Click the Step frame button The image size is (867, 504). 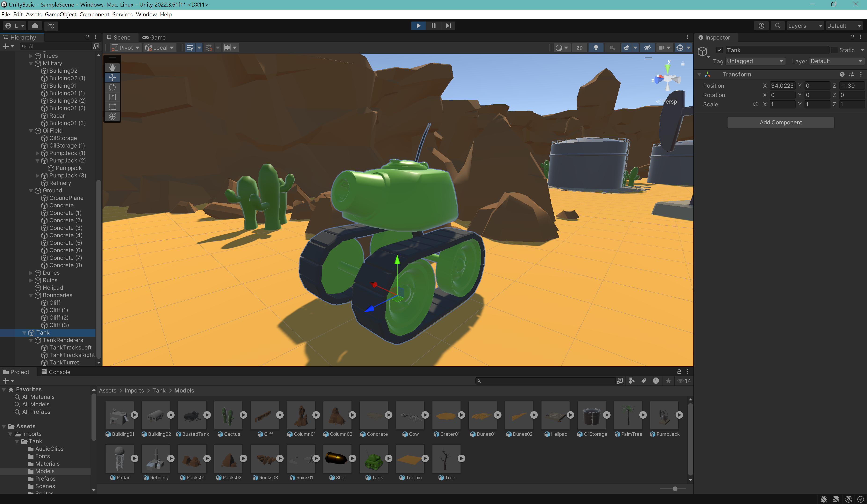click(x=448, y=26)
